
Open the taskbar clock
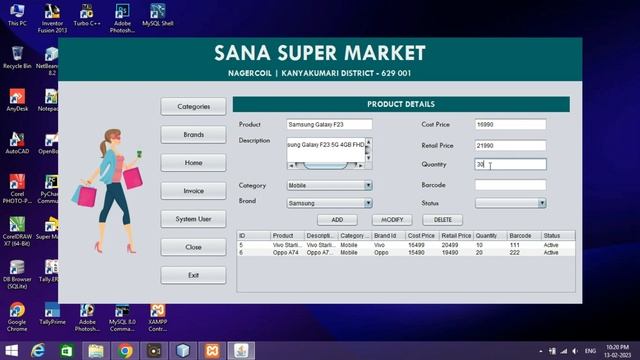[x=618, y=351]
